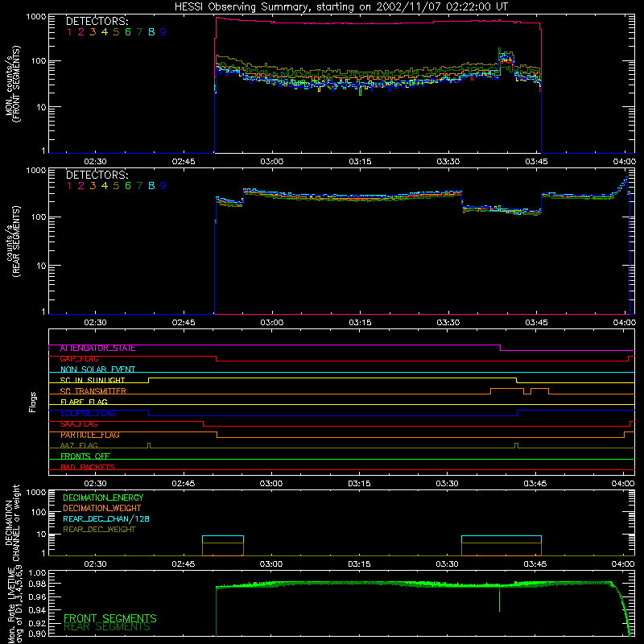Click 03:15 time label under rear segments plot
The image size is (644, 644).
[360, 323]
